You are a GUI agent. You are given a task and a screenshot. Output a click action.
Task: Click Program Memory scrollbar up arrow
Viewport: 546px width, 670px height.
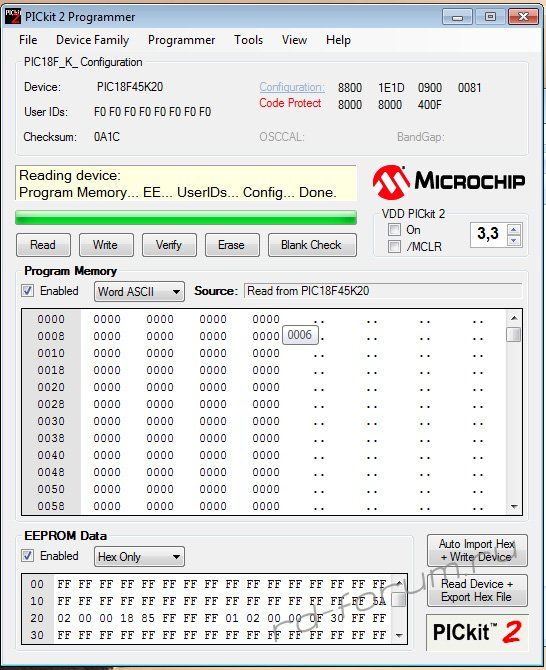pyautogui.click(x=514, y=318)
